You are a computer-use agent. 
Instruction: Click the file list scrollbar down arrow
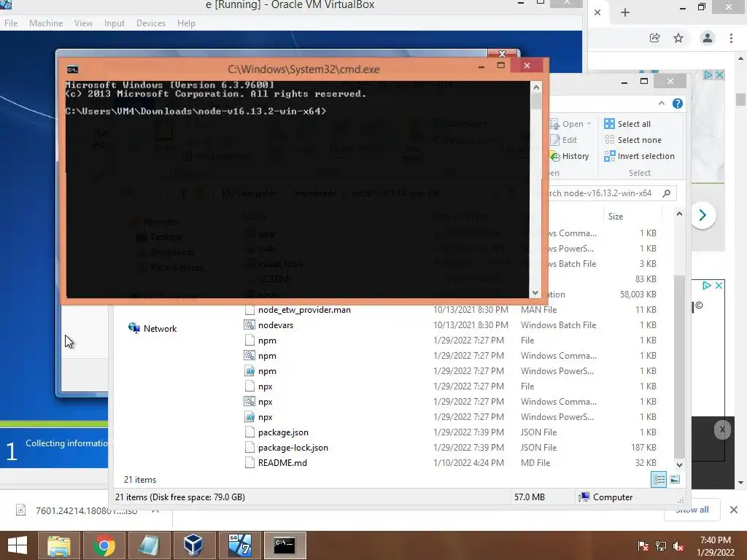[679, 464]
